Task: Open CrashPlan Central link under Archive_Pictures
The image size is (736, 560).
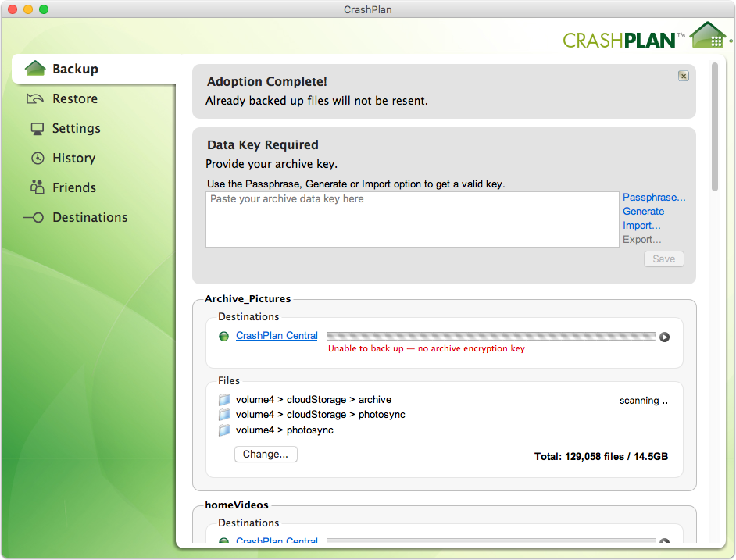Action: [277, 336]
